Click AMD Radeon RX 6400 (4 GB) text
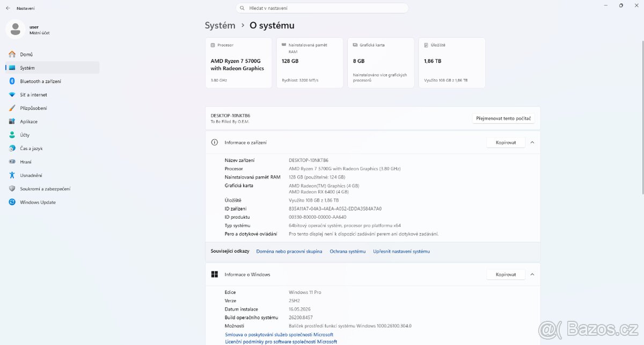The width and height of the screenshot is (644, 345). point(318,192)
